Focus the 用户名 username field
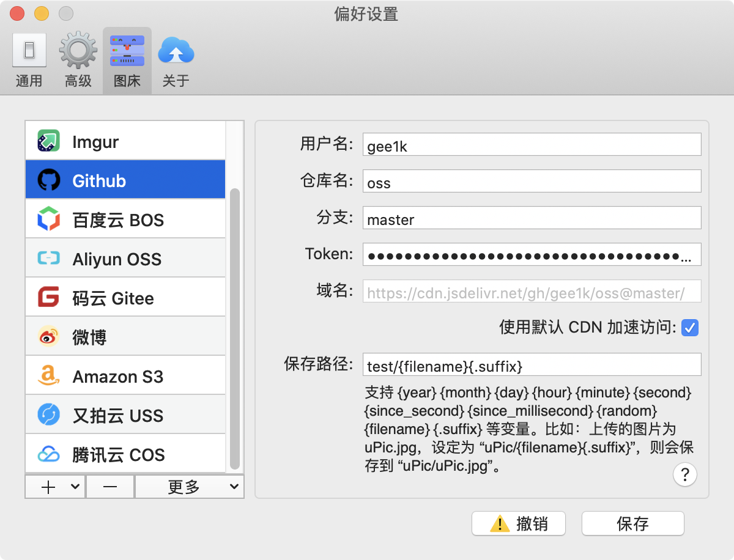734x560 pixels. (532, 145)
